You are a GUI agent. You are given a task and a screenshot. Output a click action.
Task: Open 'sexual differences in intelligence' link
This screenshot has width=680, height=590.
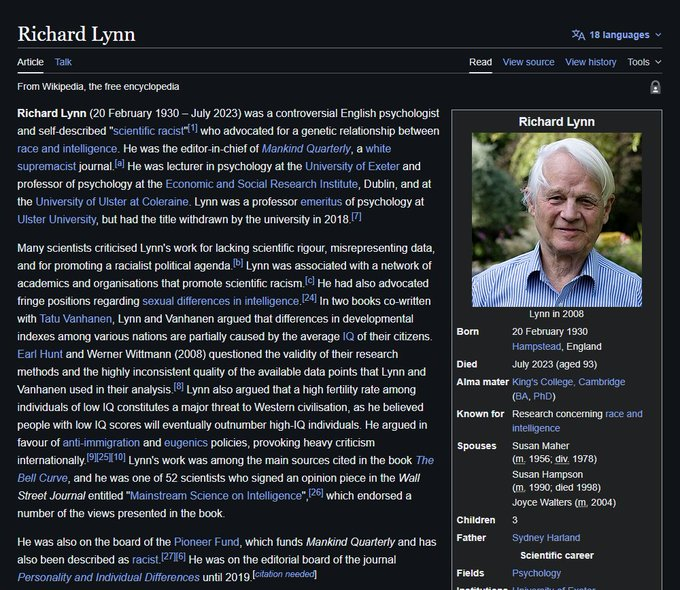pos(221,301)
